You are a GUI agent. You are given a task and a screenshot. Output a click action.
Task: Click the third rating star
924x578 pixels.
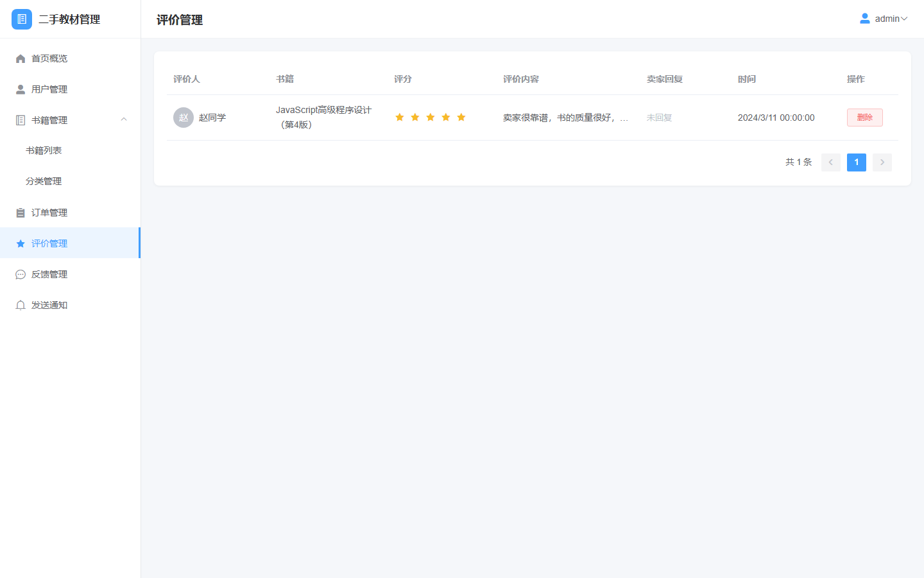[431, 117]
